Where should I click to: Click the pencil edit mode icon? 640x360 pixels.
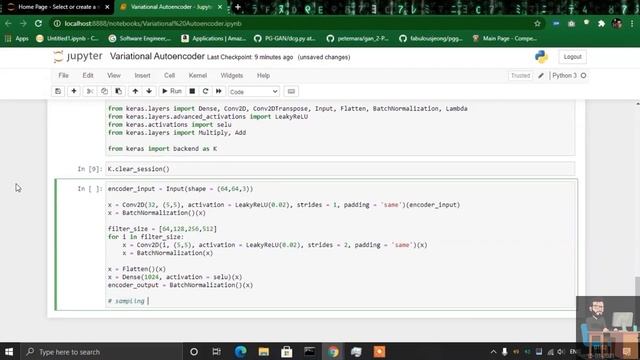541,76
